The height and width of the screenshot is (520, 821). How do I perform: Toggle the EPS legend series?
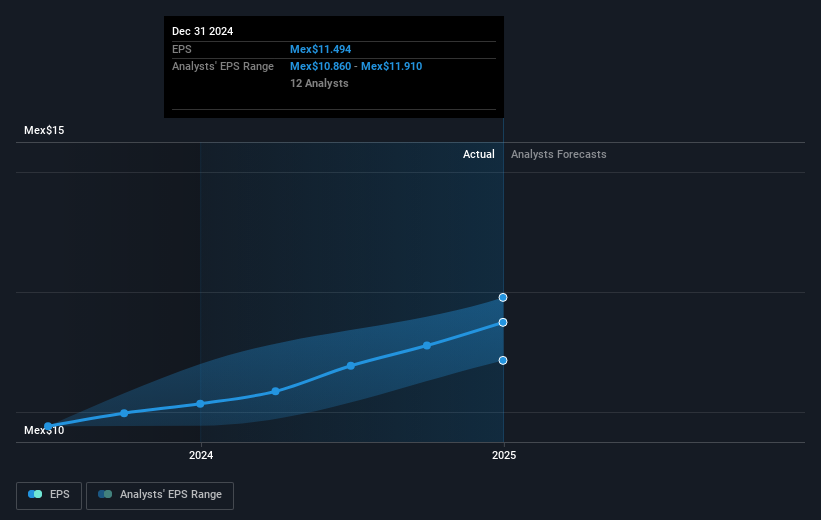49,495
